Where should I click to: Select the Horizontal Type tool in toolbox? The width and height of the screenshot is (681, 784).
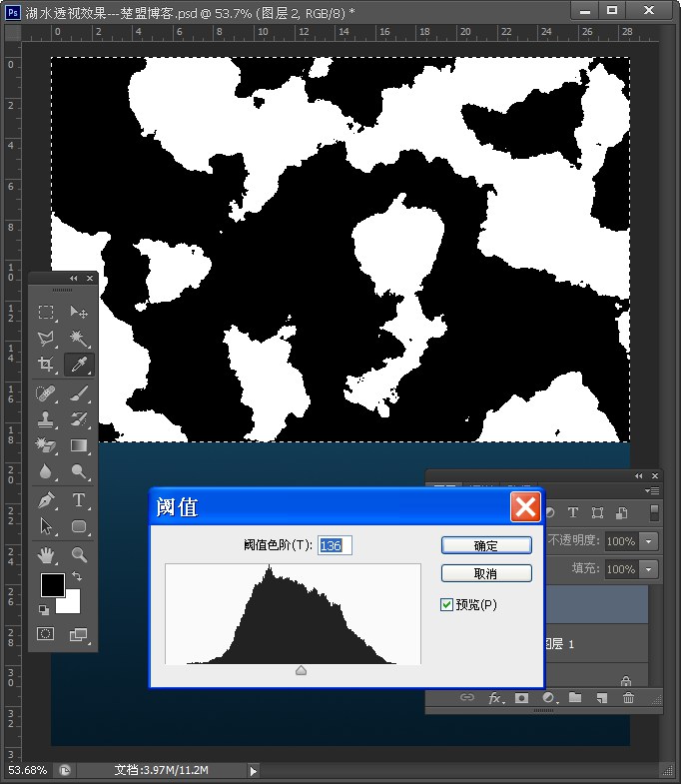point(79,500)
